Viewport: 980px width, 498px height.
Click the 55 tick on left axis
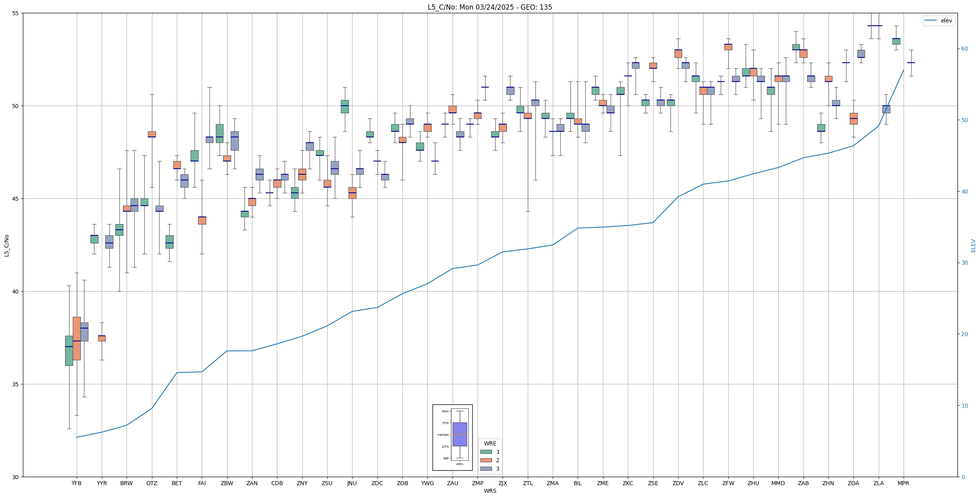[x=16, y=13]
